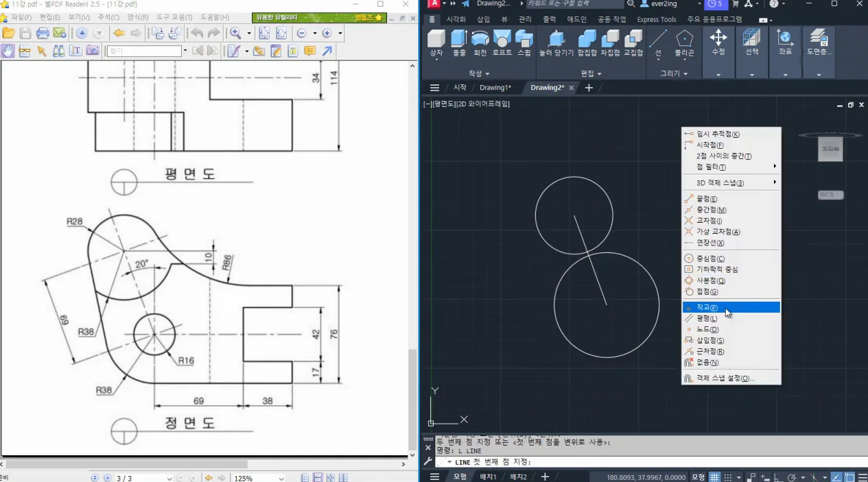Select the text select tool icon

point(75,51)
